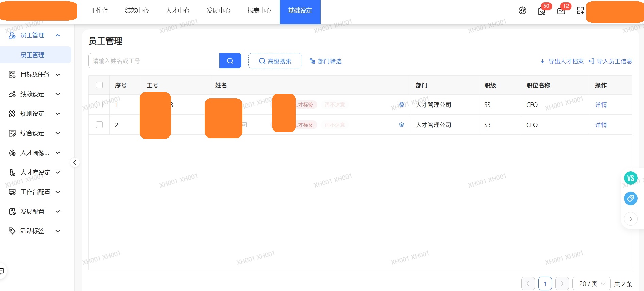644x291 pixels.
Task: Go to the next page arrow
Action: (562, 284)
